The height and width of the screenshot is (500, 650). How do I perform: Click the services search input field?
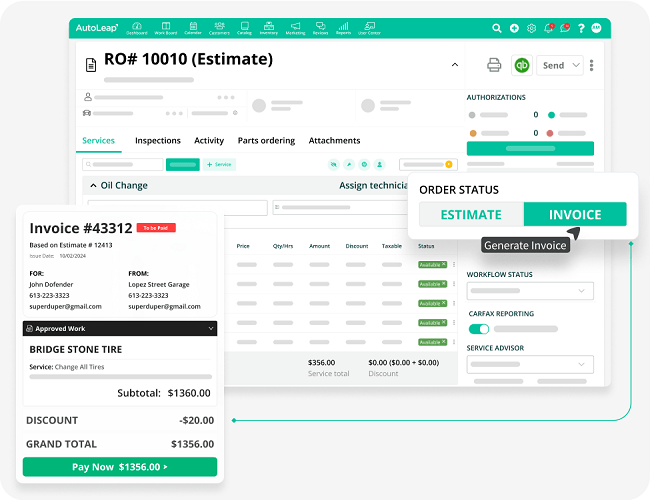[122, 164]
